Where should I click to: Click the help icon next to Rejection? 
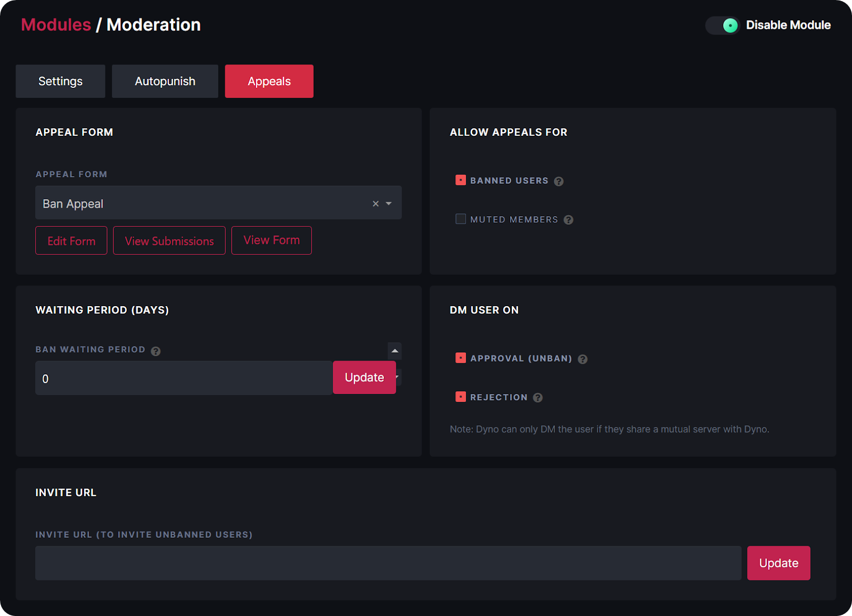[537, 397]
